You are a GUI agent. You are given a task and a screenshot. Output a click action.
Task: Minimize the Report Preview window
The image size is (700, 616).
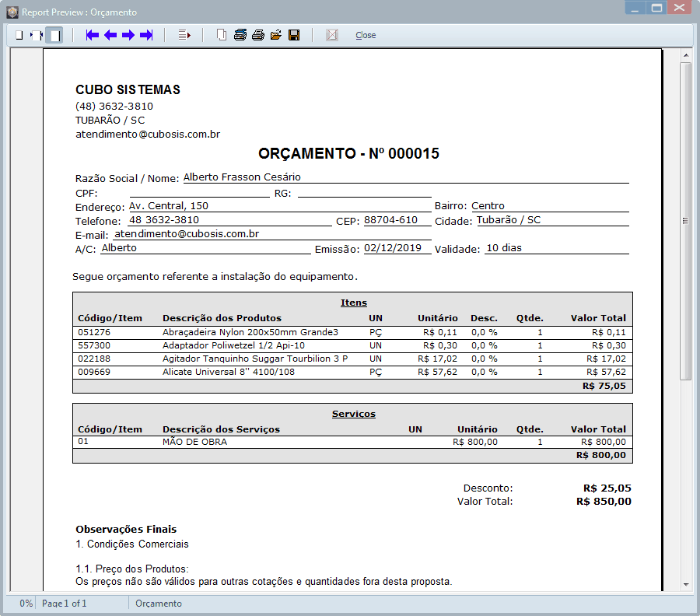point(635,8)
